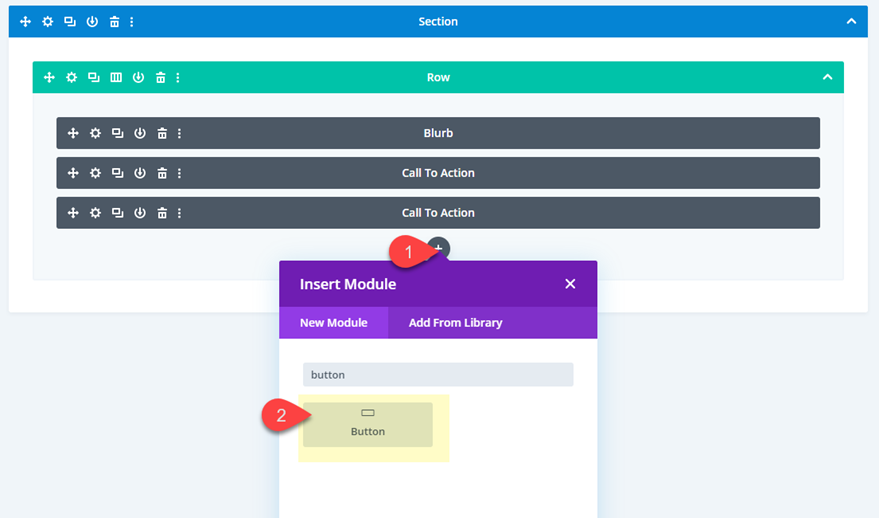
Task: Open Row more options menu
Action: tap(178, 77)
